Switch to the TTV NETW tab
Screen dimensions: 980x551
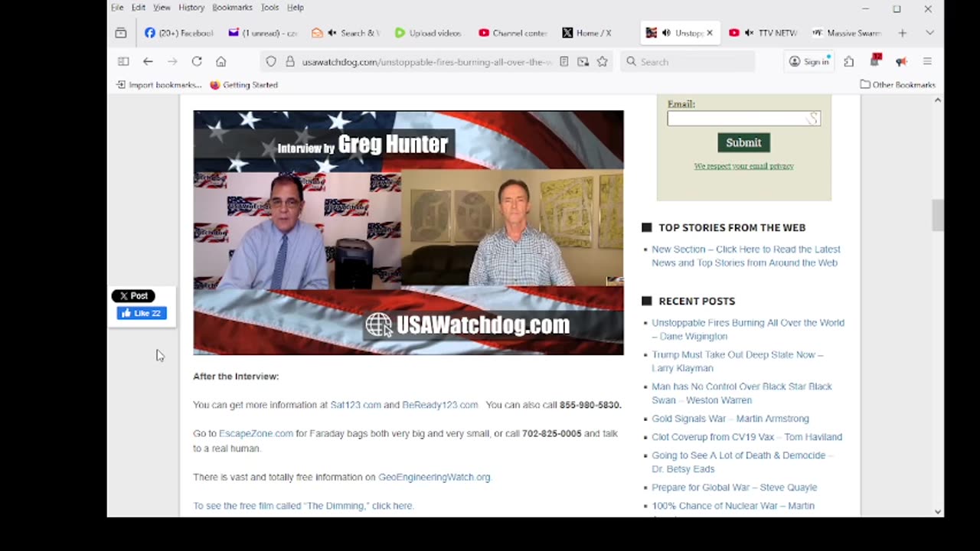[763, 33]
